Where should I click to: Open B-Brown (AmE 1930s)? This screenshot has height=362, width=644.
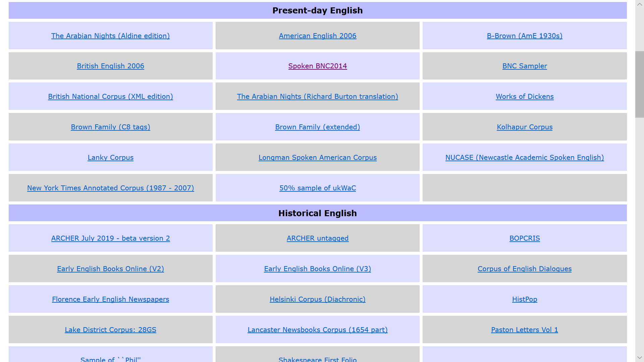point(524,36)
